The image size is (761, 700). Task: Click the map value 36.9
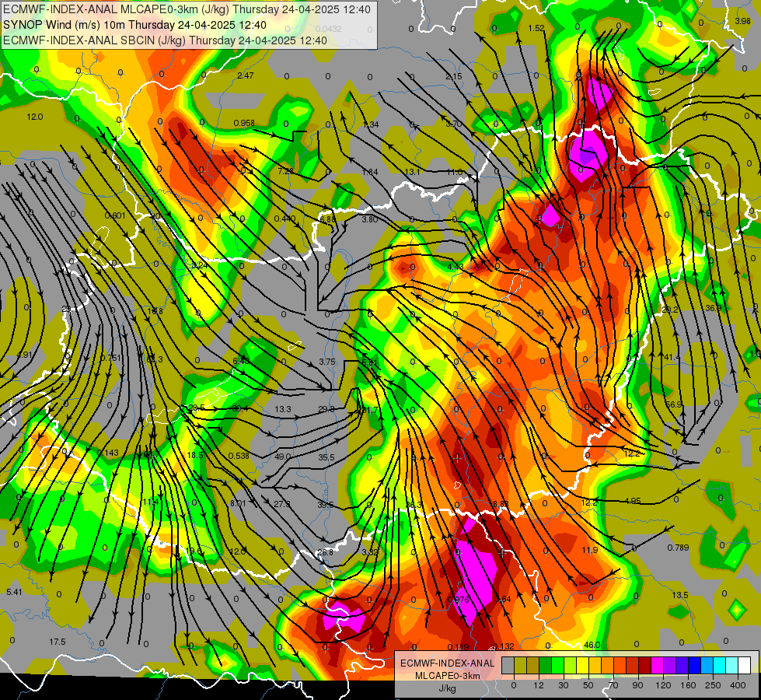pyautogui.click(x=714, y=308)
